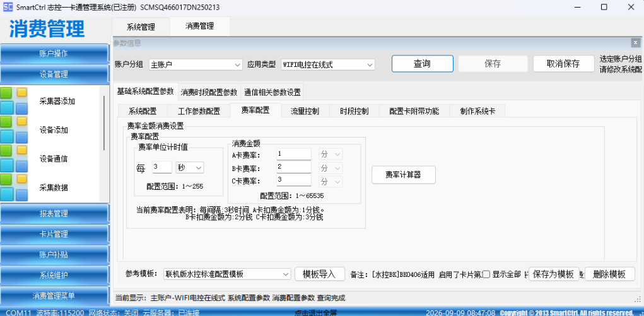Screen dimensions: 644x316
Task: Select the 配置卡附带功能 sub-tab
Action: point(414,111)
